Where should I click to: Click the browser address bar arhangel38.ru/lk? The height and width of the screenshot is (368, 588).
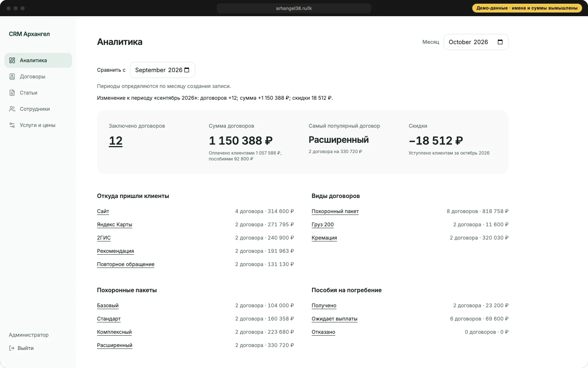click(x=294, y=8)
